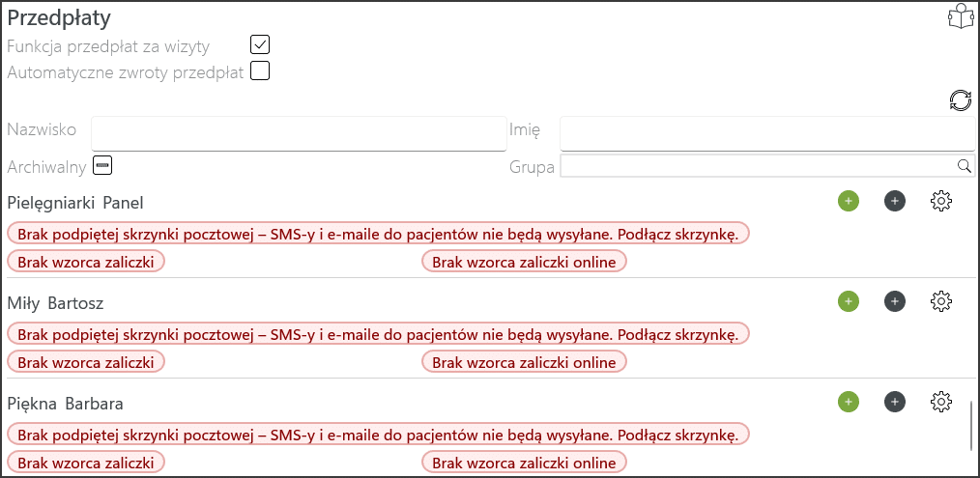Click green plus icon for Miły Bartosz
Image resolution: width=980 pixels, height=478 pixels.
pyautogui.click(x=849, y=301)
